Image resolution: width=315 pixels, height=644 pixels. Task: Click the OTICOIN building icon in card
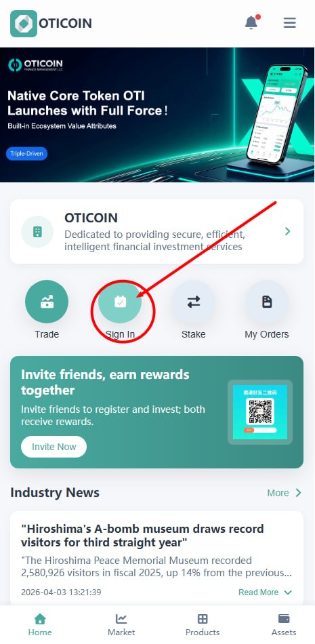37,232
